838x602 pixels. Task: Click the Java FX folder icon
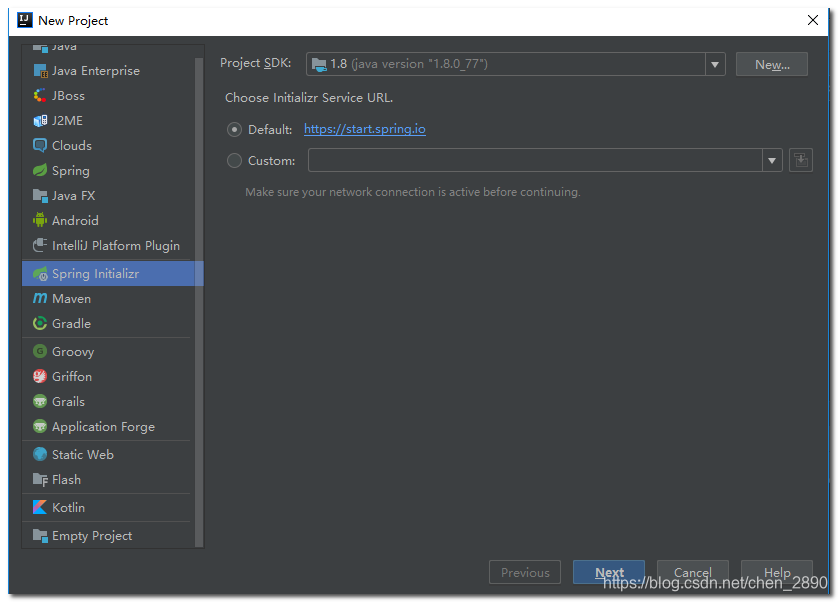click(40, 196)
